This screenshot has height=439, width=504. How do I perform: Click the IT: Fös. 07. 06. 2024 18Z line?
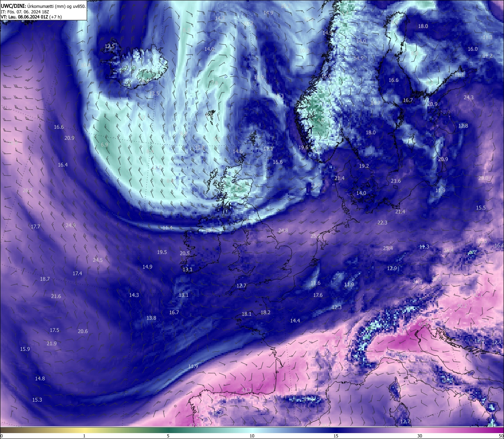(25, 11)
